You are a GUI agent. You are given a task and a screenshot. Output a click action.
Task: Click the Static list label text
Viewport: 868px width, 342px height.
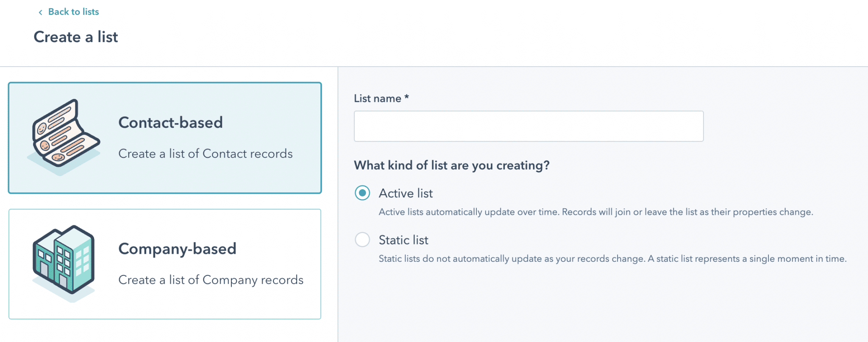403,240
